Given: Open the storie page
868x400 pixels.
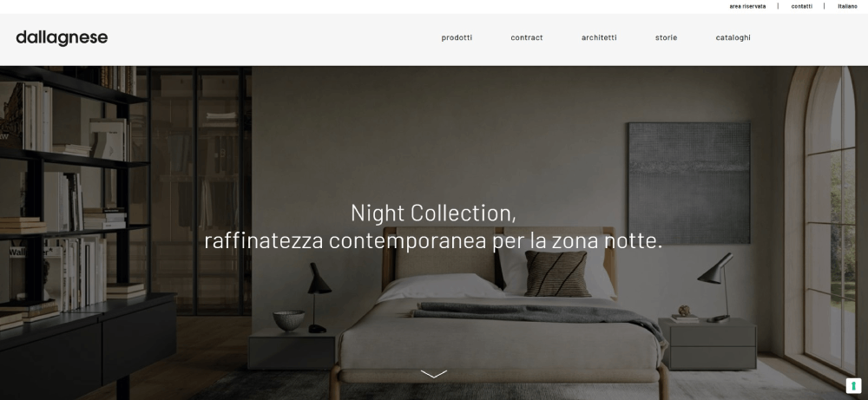Looking at the screenshot, I should click(x=666, y=37).
